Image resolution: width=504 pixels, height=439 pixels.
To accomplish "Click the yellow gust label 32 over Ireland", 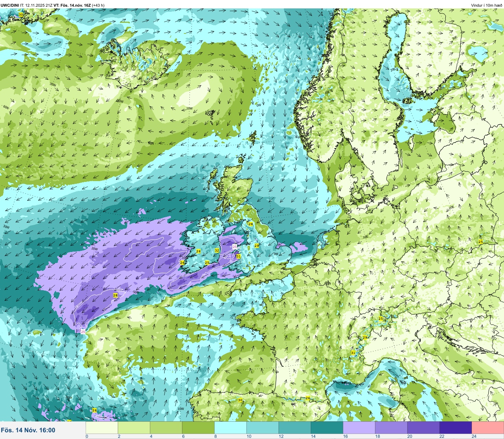I will 217,250.
